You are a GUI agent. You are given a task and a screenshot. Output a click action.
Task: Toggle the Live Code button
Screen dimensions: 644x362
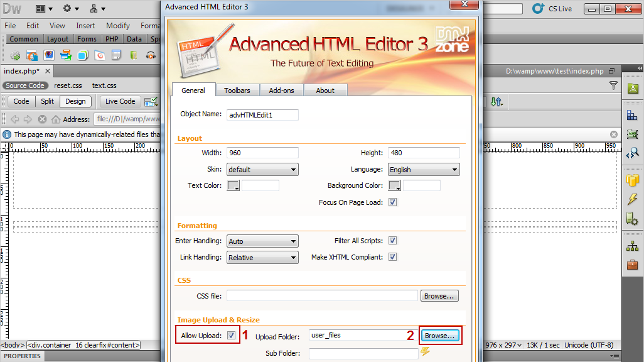click(121, 101)
